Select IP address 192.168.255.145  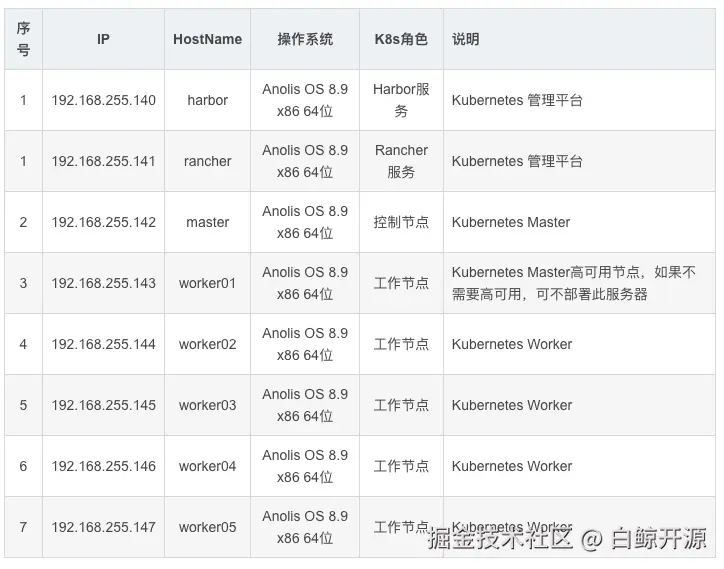[103, 405]
